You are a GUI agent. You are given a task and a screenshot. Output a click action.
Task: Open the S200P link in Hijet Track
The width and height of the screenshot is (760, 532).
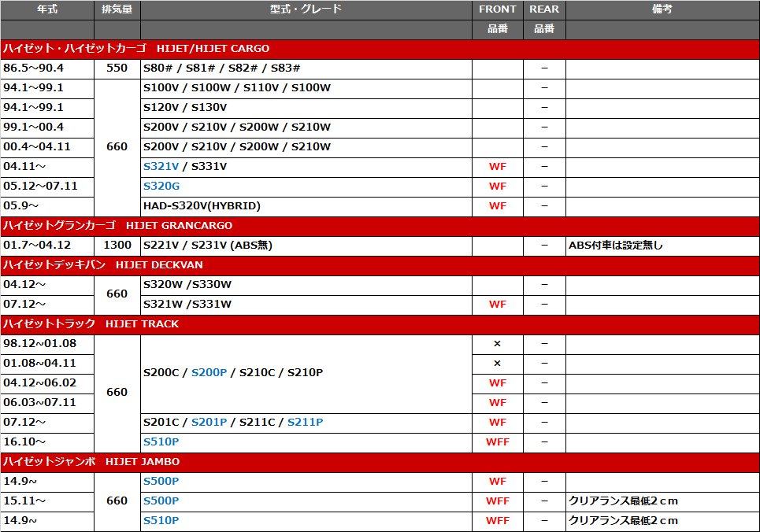click(x=209, y=372)
